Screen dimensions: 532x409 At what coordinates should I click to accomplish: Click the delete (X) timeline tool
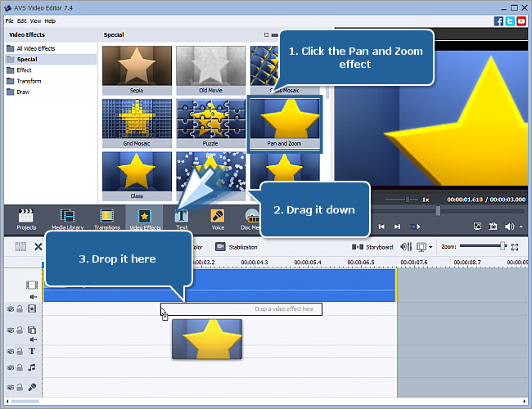tap(38, 246)
